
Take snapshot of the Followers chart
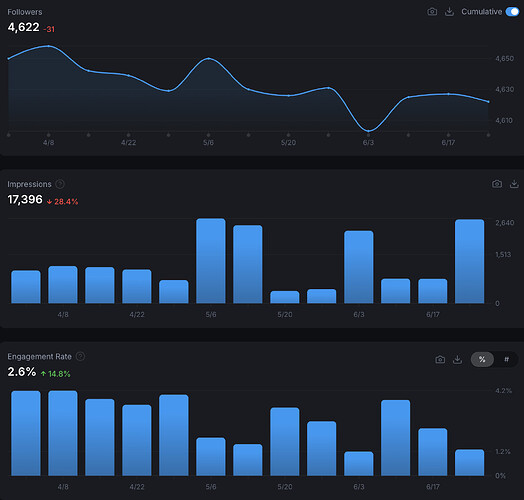coord(432,12)
